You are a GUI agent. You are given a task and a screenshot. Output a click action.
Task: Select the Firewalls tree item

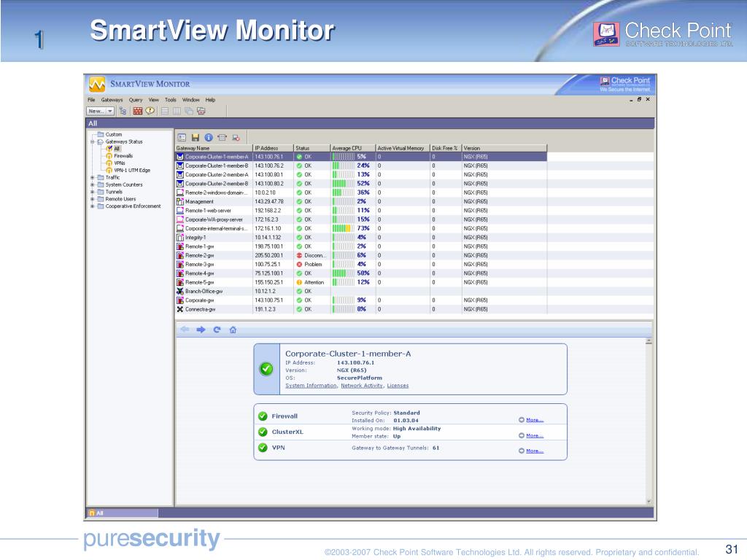tap(123, 156)
